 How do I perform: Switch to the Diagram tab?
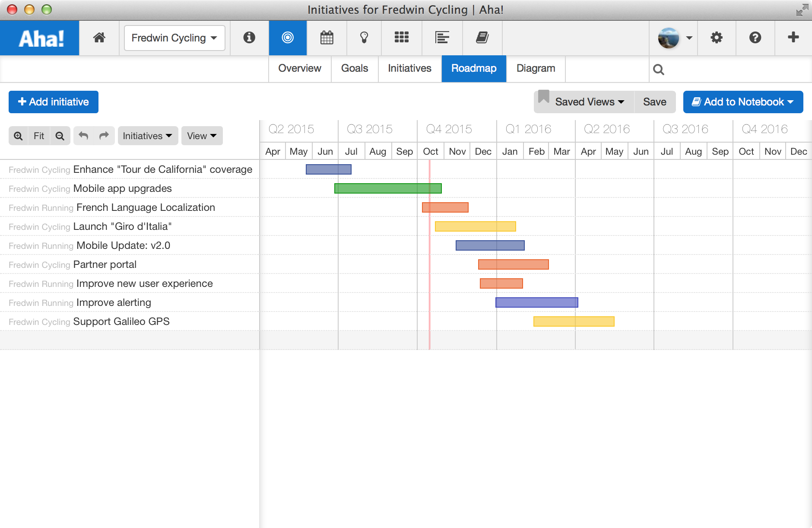pos(536,68)
